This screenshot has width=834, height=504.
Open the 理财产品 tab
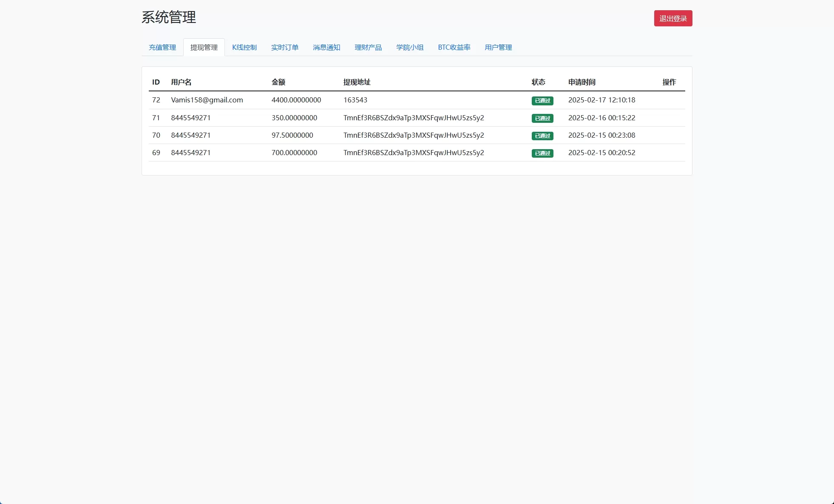[368, 47]
